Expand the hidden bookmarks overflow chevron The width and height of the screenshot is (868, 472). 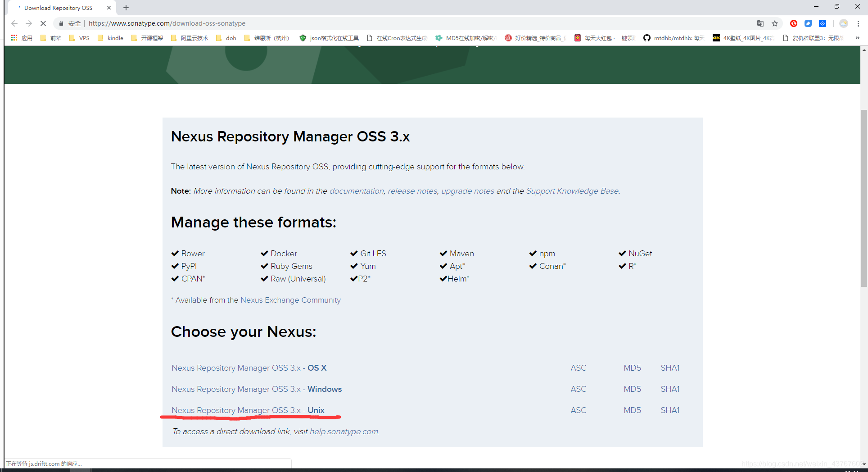click(x=857, y=38)
